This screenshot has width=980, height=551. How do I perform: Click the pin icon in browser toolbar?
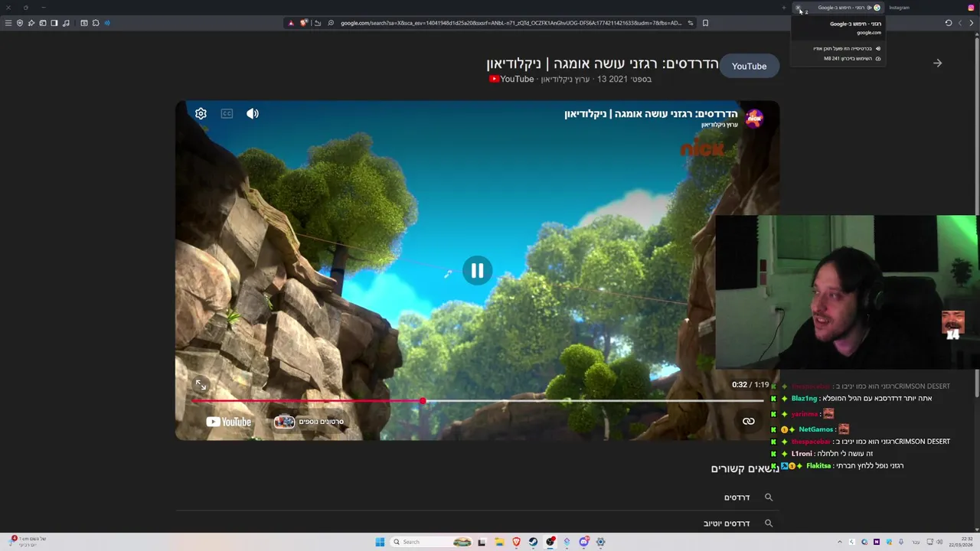[31, 23]
